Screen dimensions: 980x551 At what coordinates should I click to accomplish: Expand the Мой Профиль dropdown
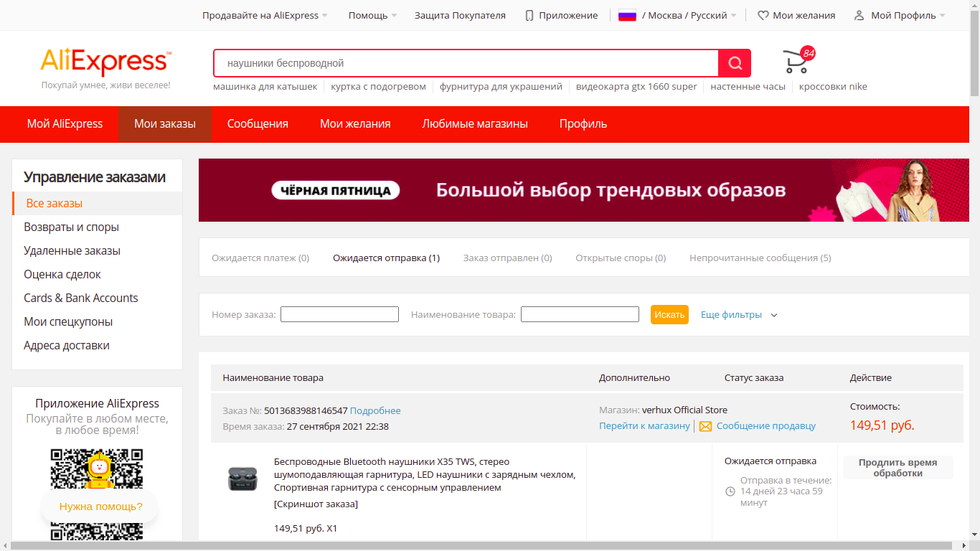click(x=900, y=15)
